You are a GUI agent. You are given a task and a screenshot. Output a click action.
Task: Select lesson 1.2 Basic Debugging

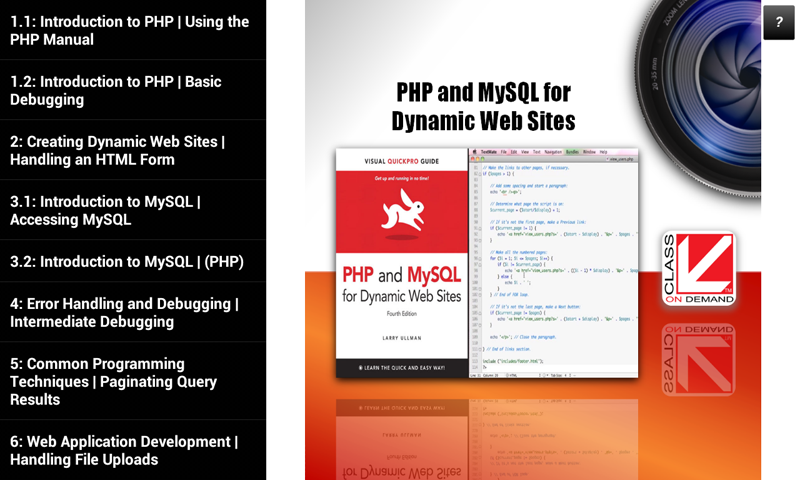pos(133,90)
